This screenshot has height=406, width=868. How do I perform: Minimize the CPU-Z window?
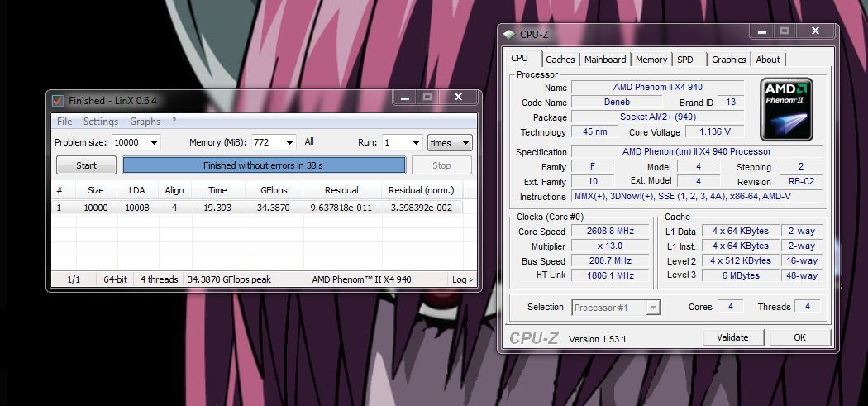coord(763,31)
